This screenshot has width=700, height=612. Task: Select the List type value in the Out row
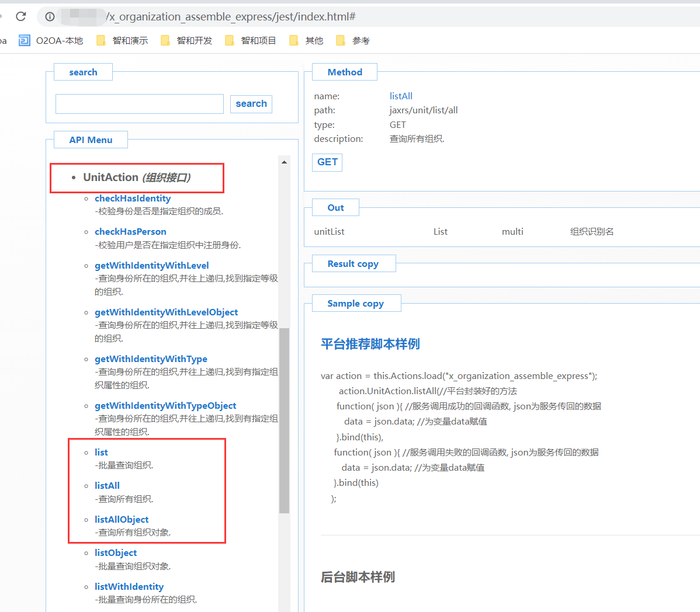(x=440, y=231)
